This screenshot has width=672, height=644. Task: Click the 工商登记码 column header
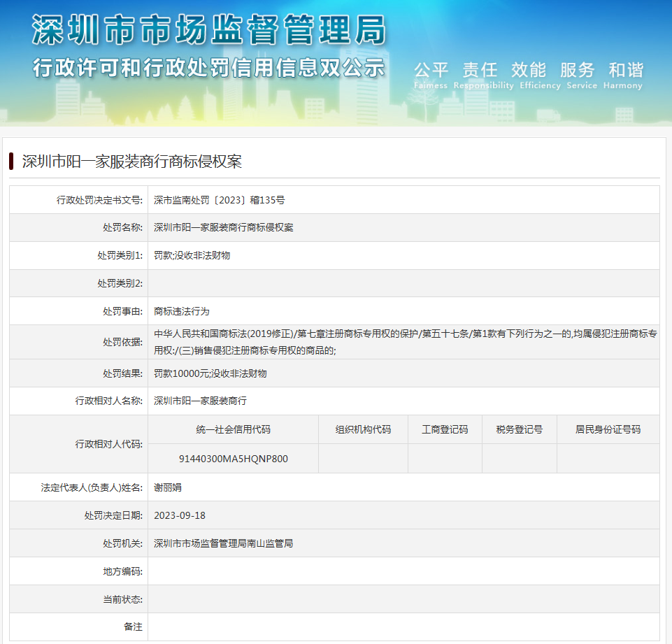click(x=445, y=429)
